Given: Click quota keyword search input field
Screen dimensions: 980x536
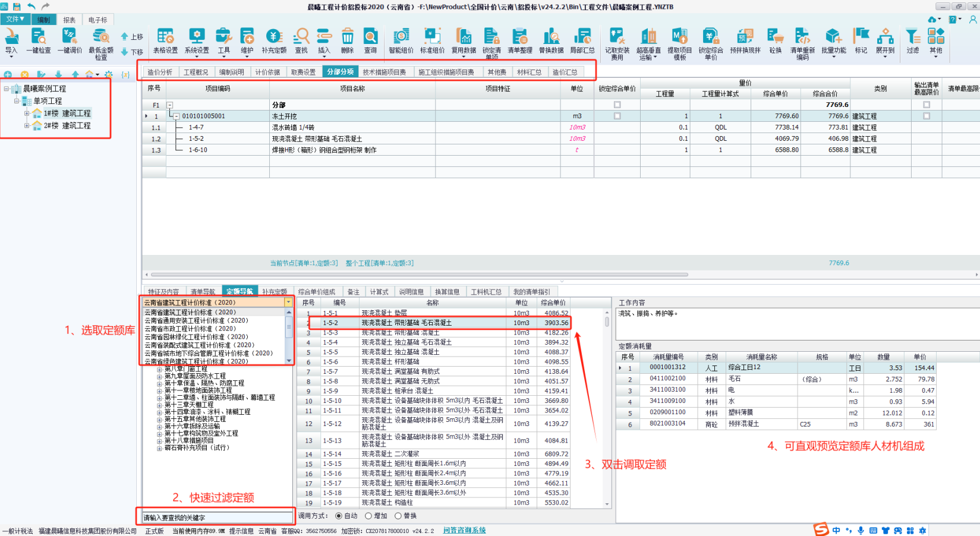Looking at the screenshot, I should tap(217, 518).
